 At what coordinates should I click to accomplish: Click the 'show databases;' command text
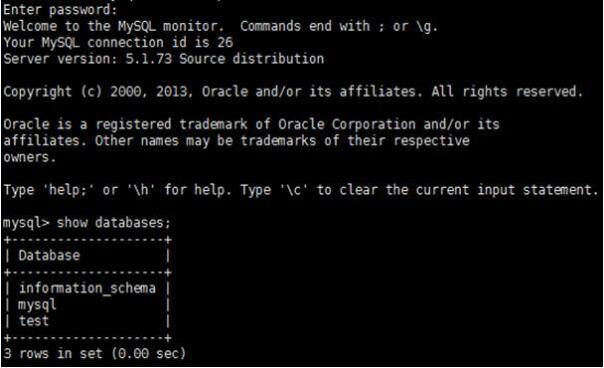coord(114,223)
